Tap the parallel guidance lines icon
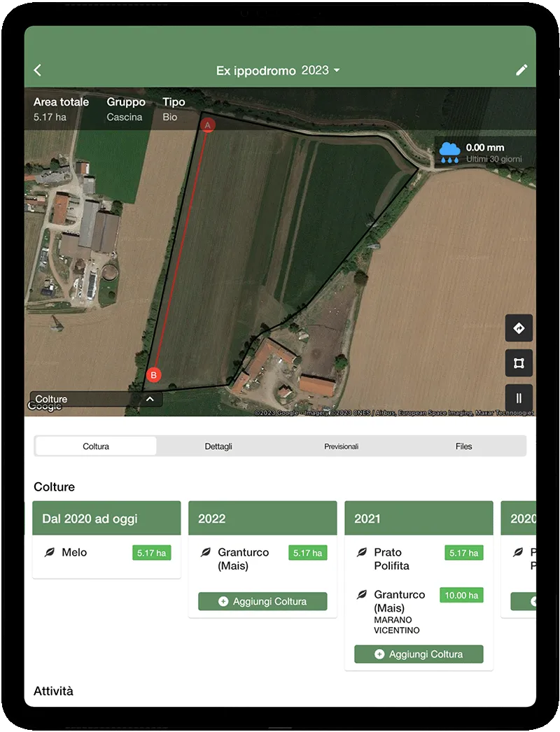Image resolution: width=560 pixels, height=732 pixels. coord(519,398)
